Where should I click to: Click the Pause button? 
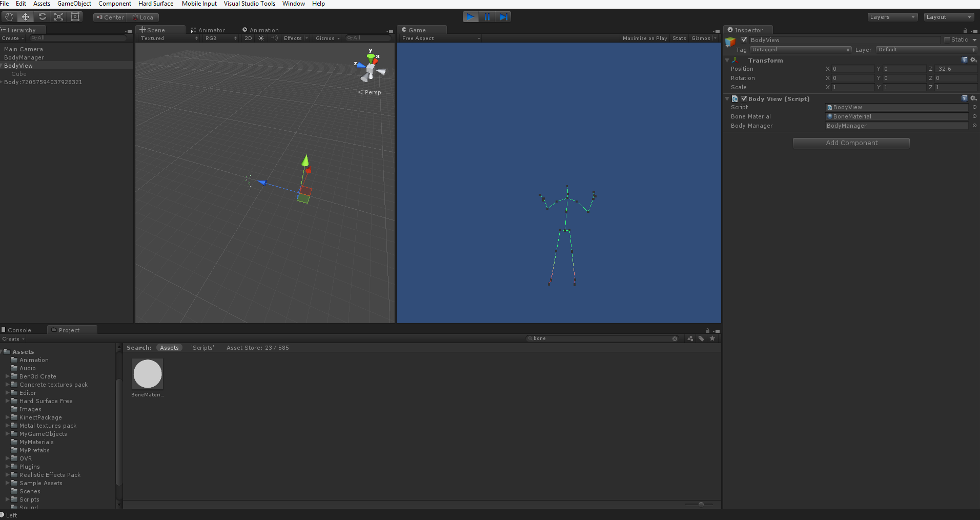click(x=486, y=17)
